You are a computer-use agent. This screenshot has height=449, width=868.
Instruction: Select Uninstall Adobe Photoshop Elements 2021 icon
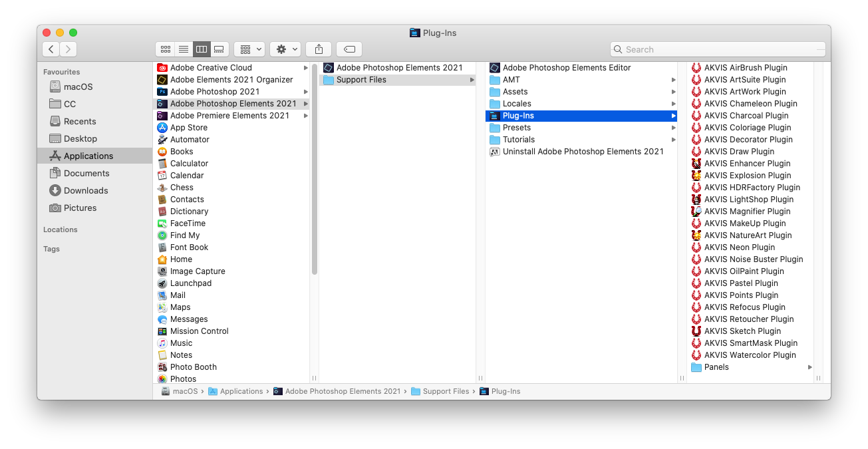point(495,152)
